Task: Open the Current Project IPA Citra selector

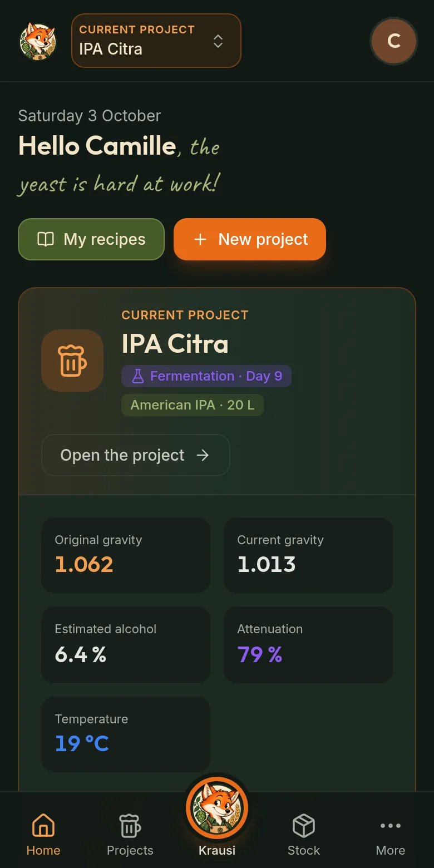Action: [x=156, y=41]
